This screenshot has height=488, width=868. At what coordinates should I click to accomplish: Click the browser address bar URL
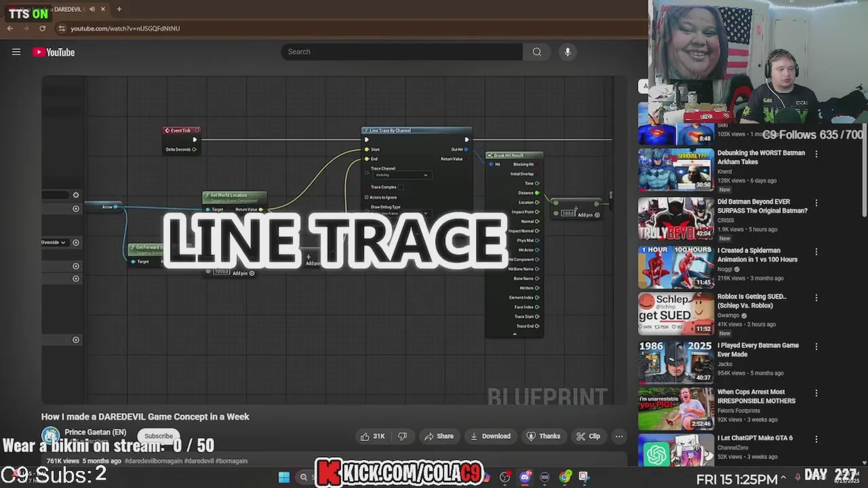tap(125, 28)
